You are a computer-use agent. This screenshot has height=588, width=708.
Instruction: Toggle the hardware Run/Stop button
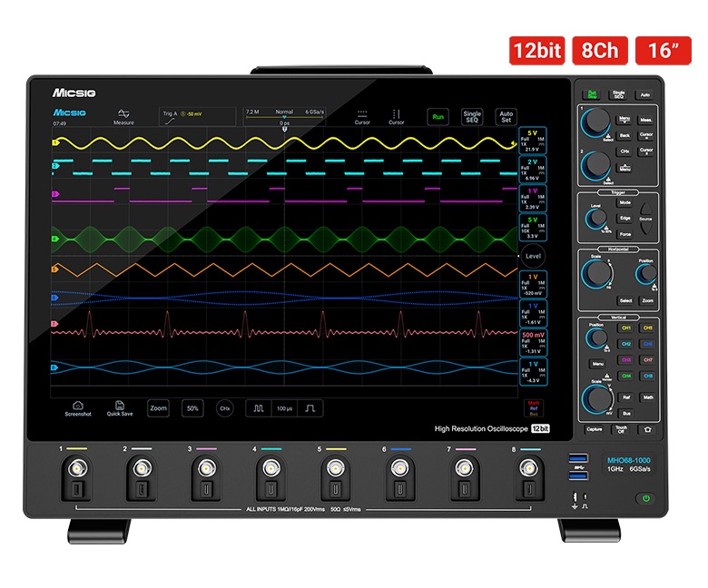click(x=592, y=94)
